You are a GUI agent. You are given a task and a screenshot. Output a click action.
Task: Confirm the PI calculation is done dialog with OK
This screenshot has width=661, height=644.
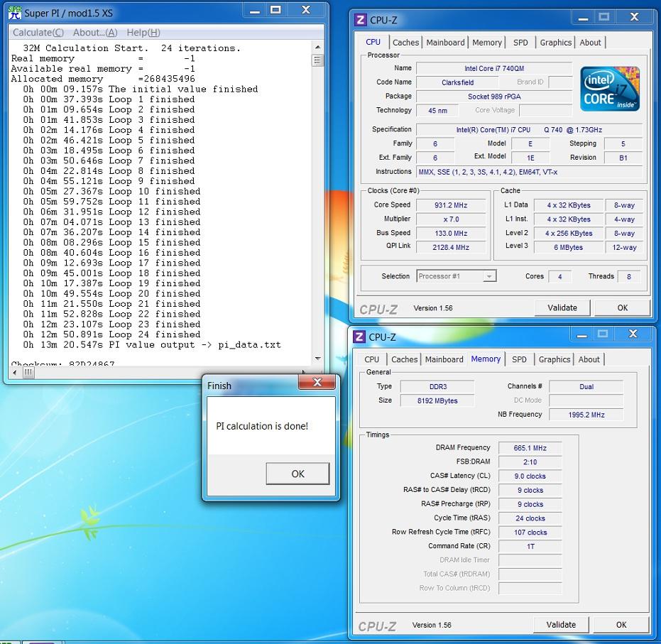tap(297, 474)
